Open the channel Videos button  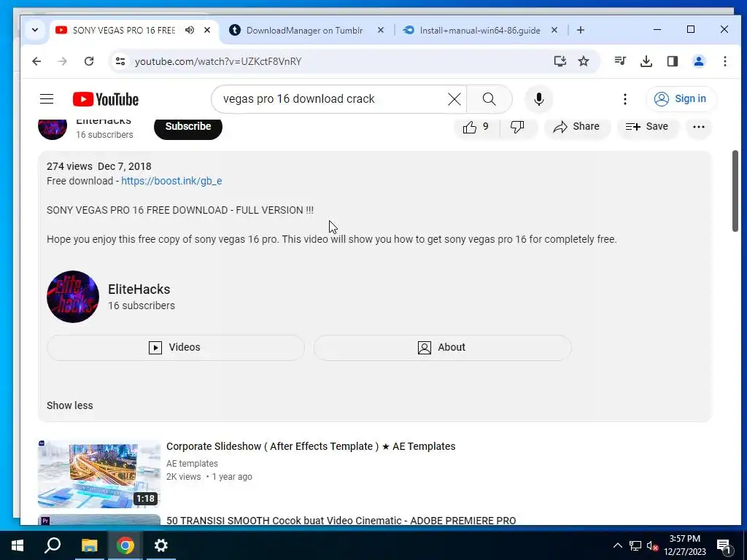point(175,348)
